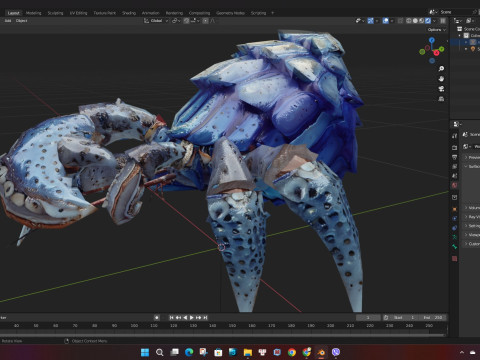This screenshot has width=480, height=360.
Task: Toggle viewport overlays display
Action: click(x=386, y=21)
